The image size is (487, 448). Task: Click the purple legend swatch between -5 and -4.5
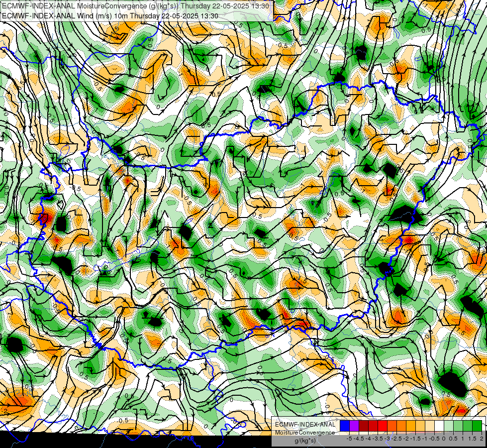[354, 426]
